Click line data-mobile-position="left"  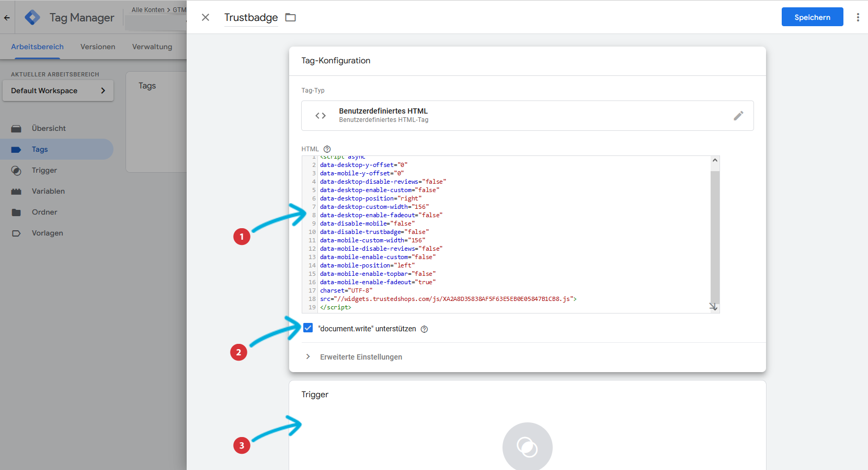pos(367,265)
